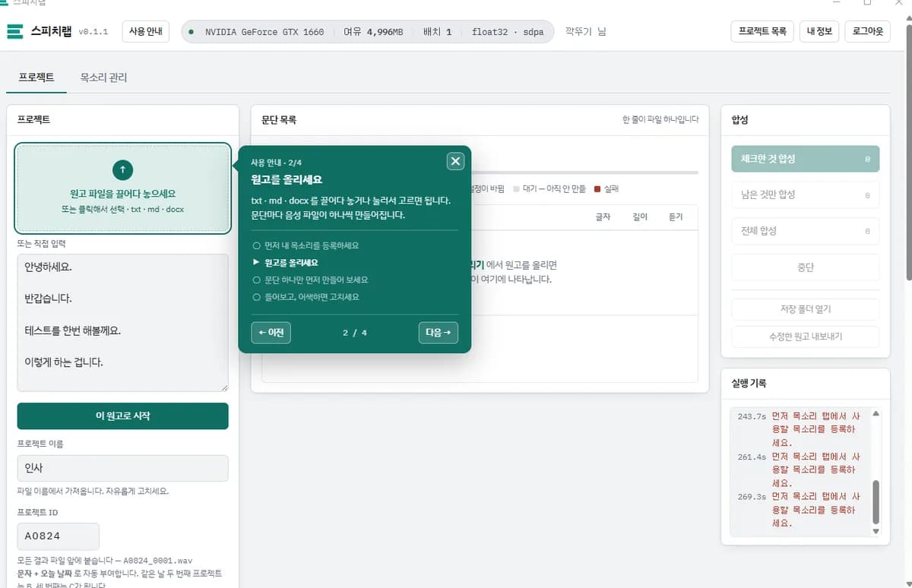The height and width of the screenshot is (588, 912).
Task: Click the 중단 stop button
Action: [805, 267]
